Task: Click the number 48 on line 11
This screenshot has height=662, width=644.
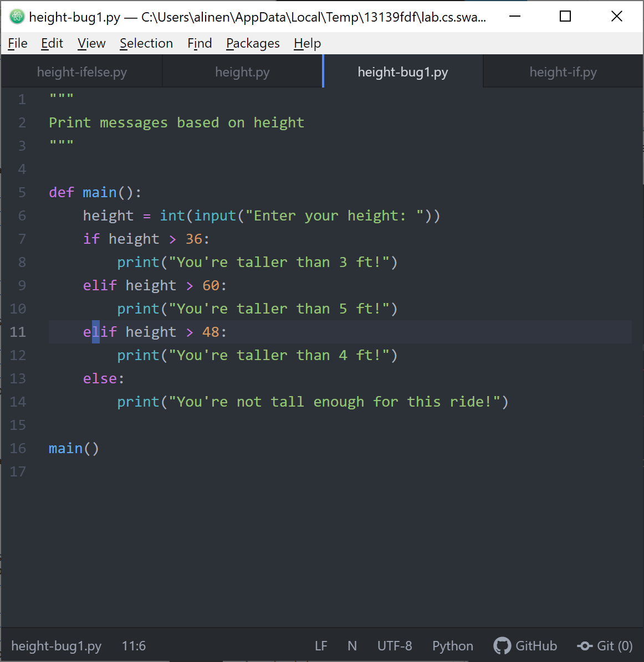Action: pos(211,332)
